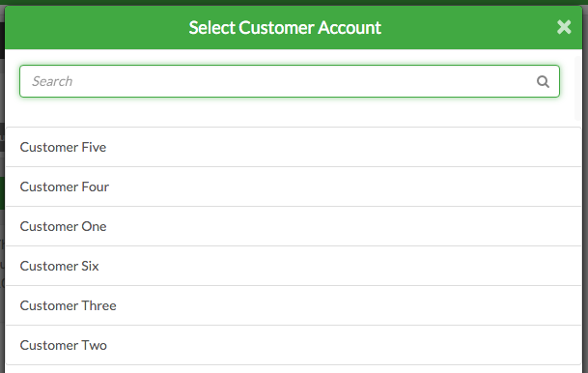Pick the account between Customer Four and Six
The height and width of the screenshot is (373, 588).
click(294, 226)
